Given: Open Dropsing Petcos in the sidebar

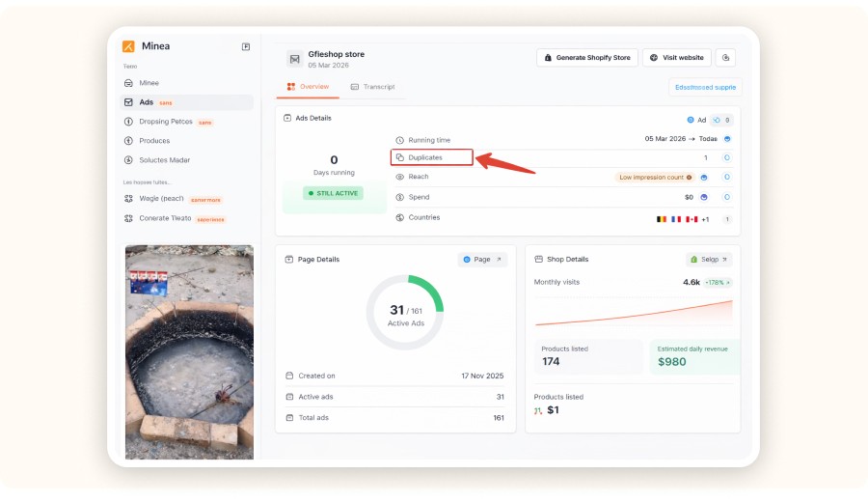Looking at the screenshot, I should (x=187, y=122).
